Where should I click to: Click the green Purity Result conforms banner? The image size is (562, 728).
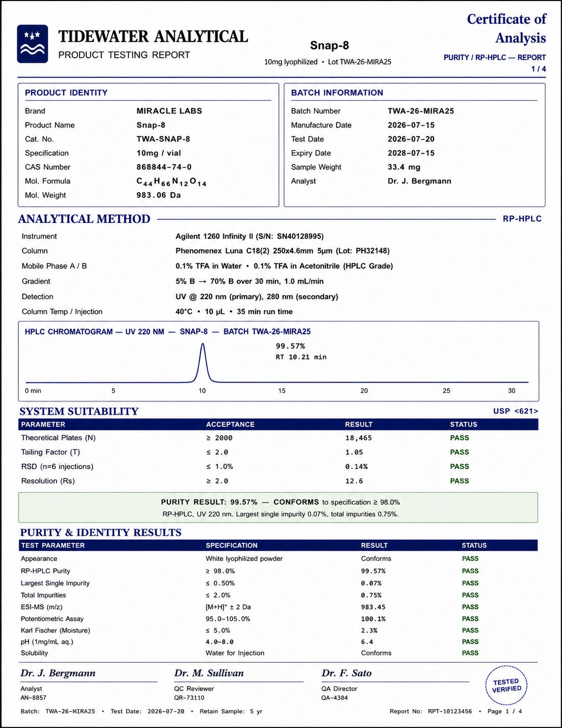(x=278, y=508)
